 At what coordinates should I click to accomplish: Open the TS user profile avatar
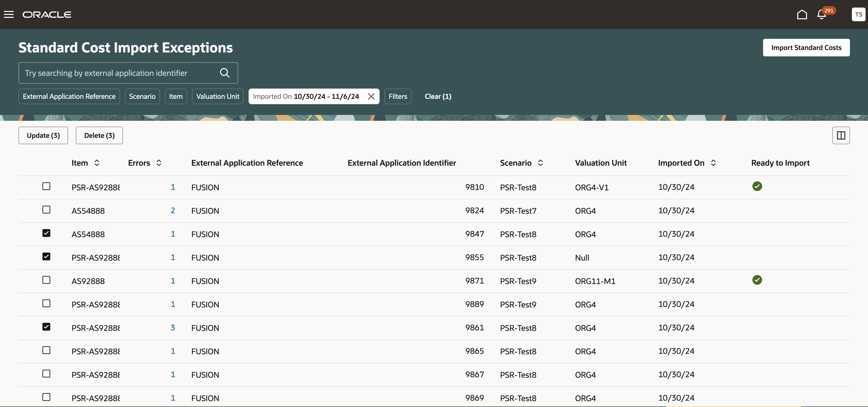point(858,14)
